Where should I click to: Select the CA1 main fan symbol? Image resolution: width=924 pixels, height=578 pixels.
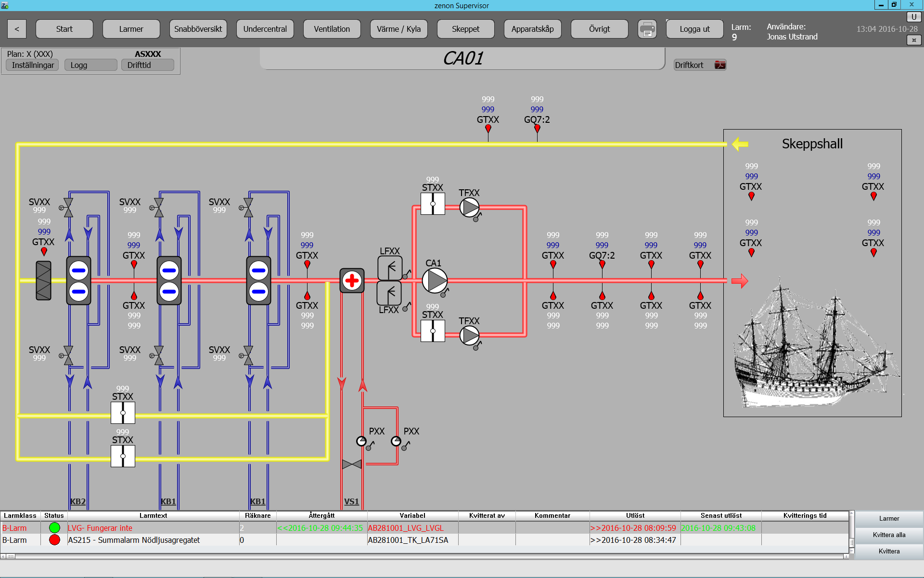click(x=435, y=280)
